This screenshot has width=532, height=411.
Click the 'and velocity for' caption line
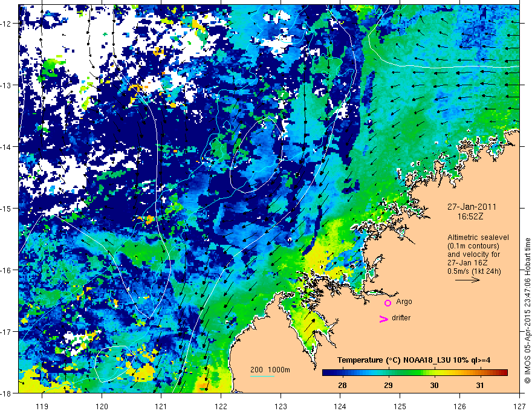tap(473, 254)
